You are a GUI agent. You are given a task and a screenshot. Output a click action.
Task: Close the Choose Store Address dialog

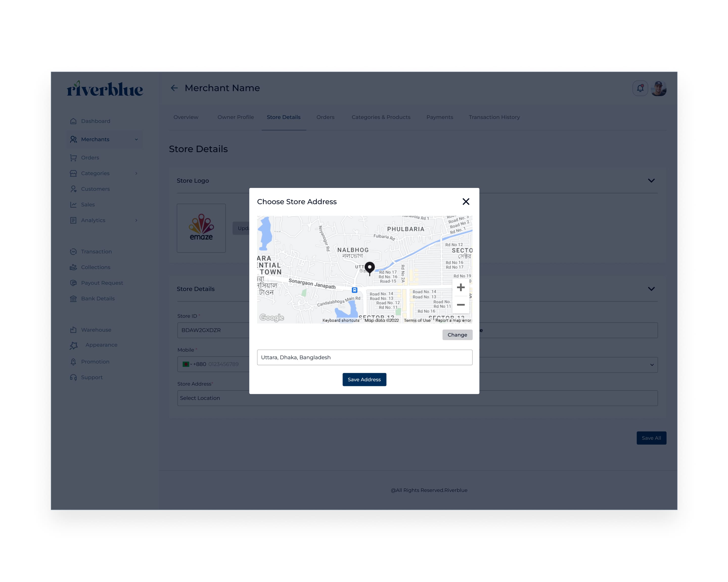point(466,201)
